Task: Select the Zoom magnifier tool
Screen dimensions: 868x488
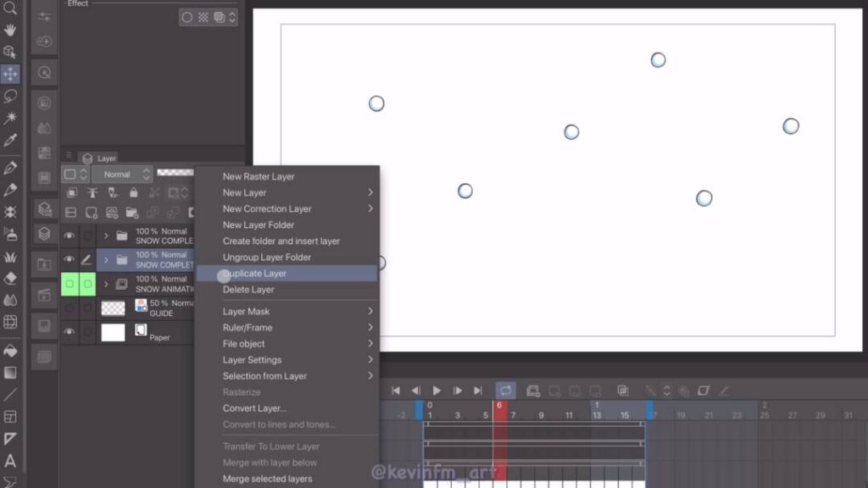Action: point(10,8)
